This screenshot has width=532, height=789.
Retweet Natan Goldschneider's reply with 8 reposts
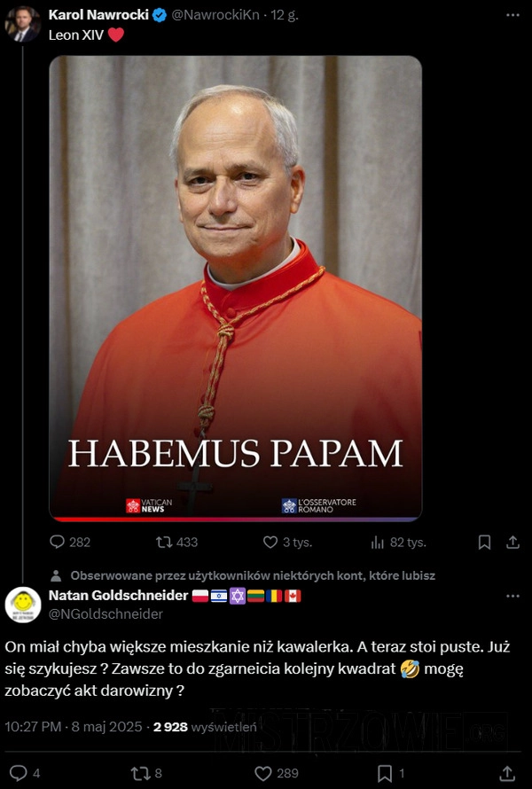[146, 773]
